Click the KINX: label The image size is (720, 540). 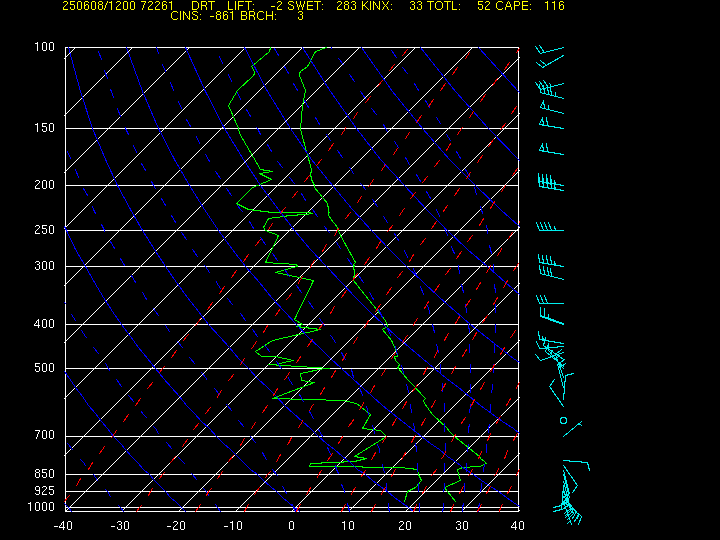[377, 6]
